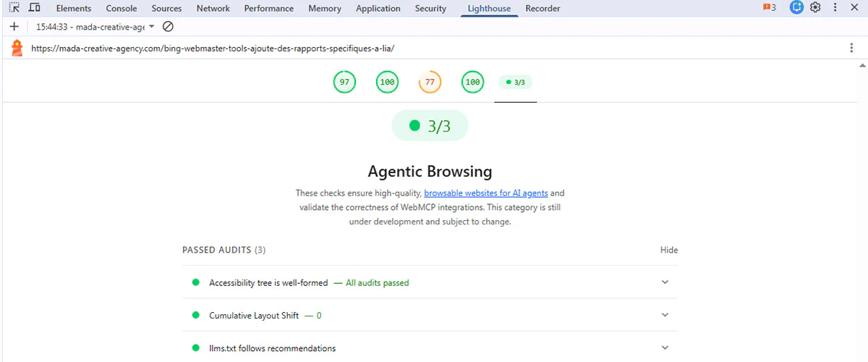Click the green dot beside Cumulative Layout Shift
Image resolution: width=868 pixels, height=362 pixels.
click(195, 315)
